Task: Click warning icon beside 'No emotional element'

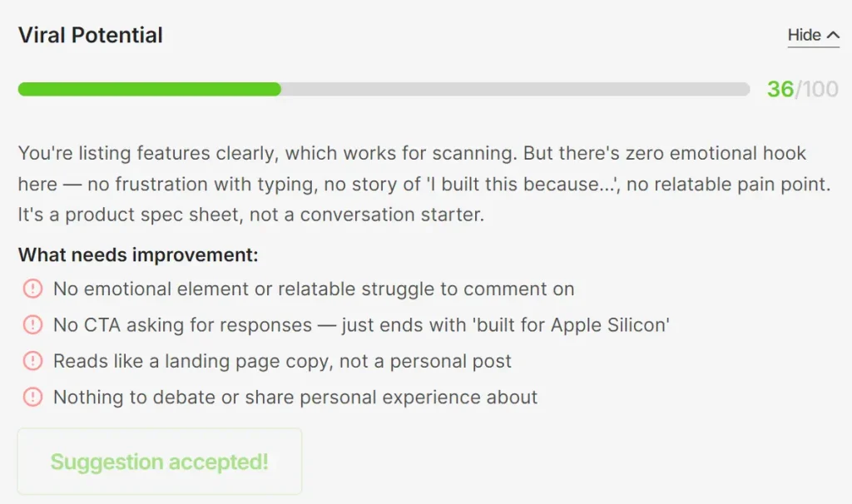Action: (32, 289)
